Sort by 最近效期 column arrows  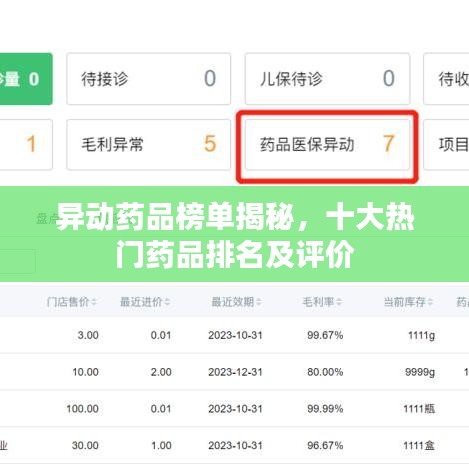click(259, 302)
